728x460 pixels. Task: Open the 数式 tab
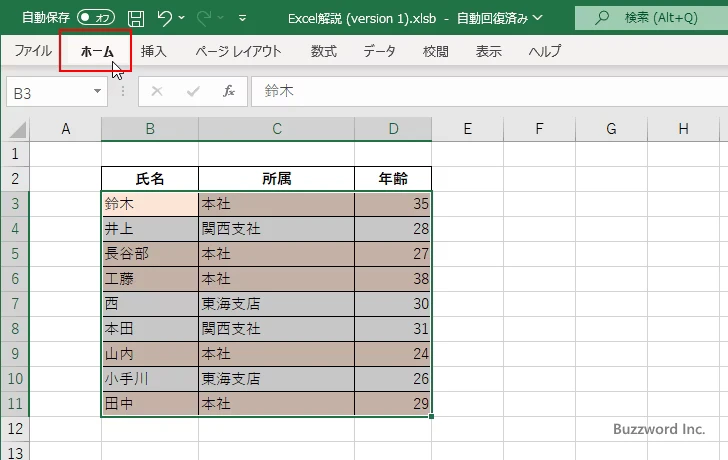tap(324, 51)
